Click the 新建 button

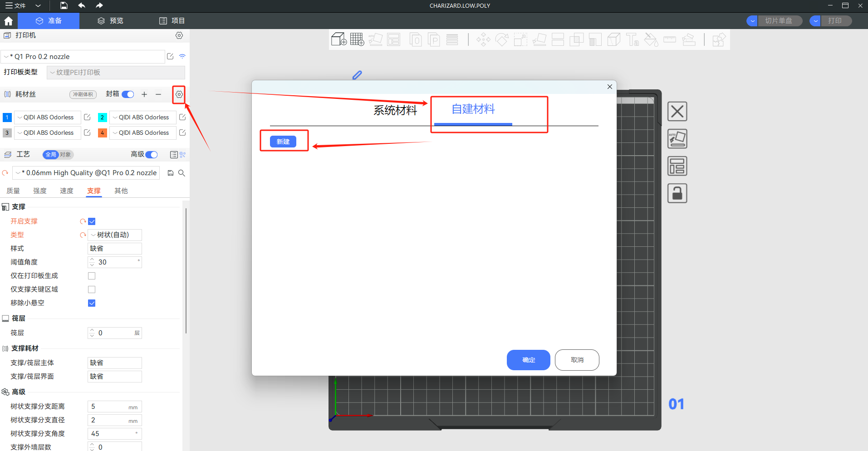(283, 142)
